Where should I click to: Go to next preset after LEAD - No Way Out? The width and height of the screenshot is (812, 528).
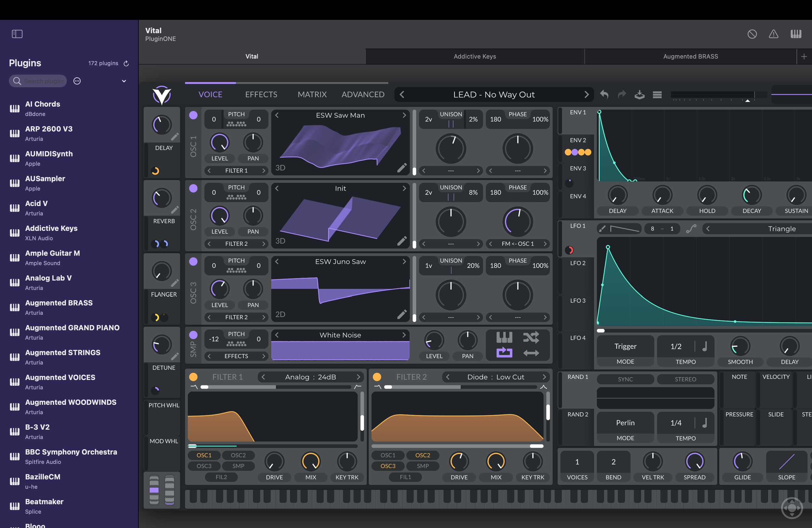tap(586, 94)
